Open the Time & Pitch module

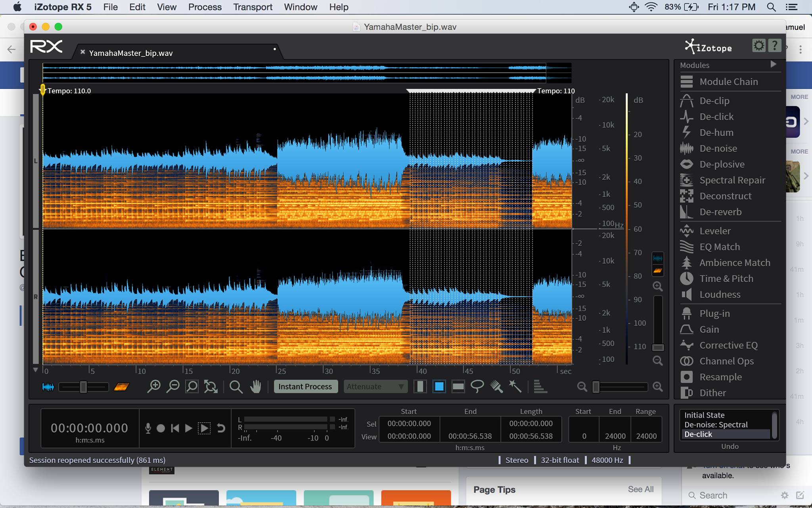[726, 279]
